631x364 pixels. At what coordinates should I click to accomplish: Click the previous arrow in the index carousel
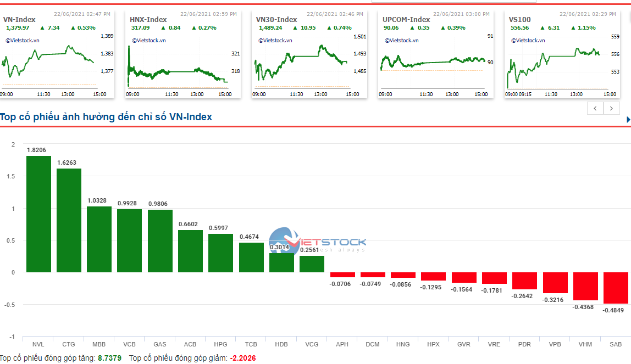[x=595, y=109]
